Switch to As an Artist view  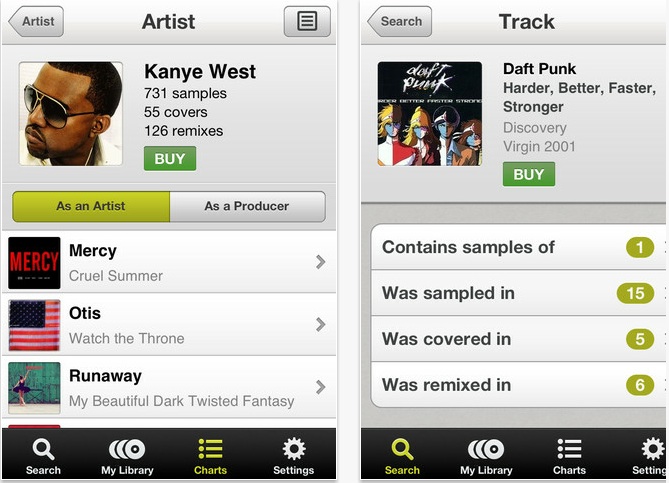point(91,207)
